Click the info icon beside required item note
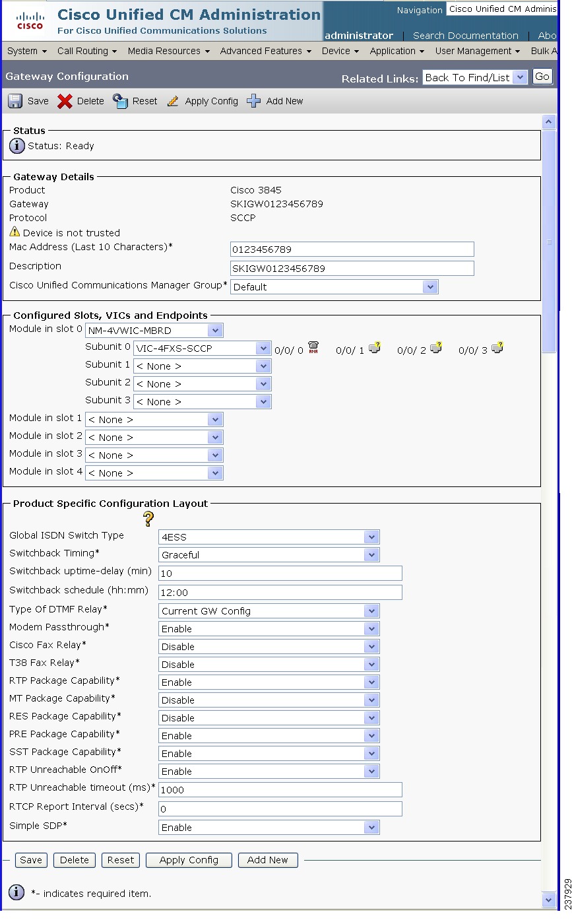572x924 pixels. click(17, 893)
